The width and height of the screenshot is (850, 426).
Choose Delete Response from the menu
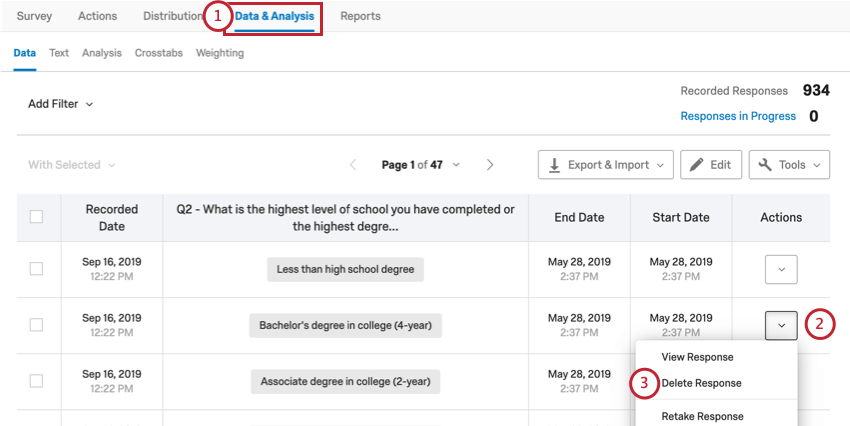pos(701,383)
